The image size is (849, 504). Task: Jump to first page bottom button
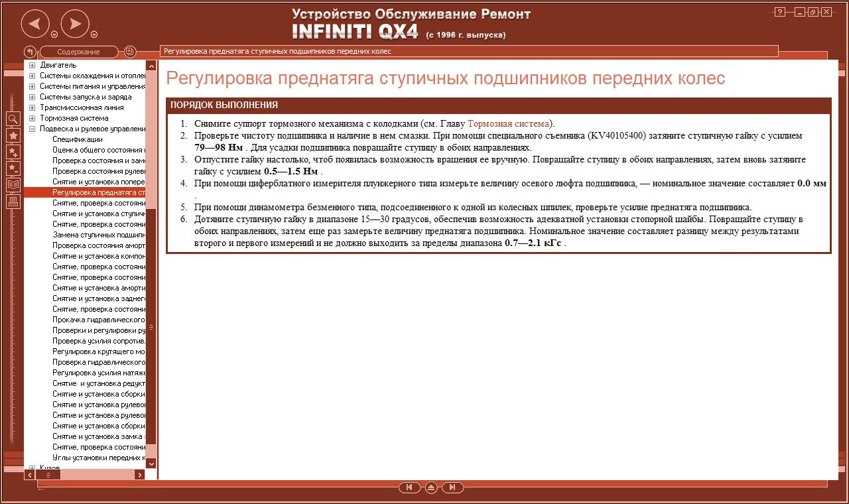click(x=410, y=487)
